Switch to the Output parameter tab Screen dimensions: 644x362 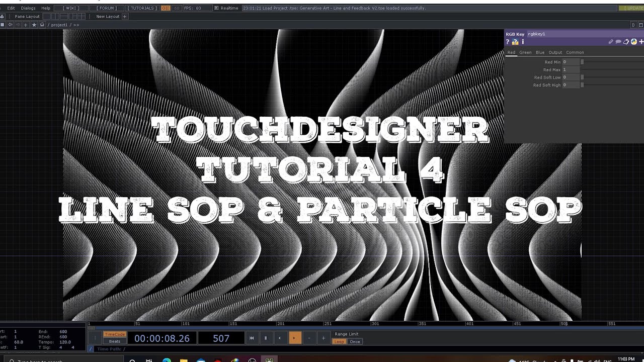coord(555,52)
